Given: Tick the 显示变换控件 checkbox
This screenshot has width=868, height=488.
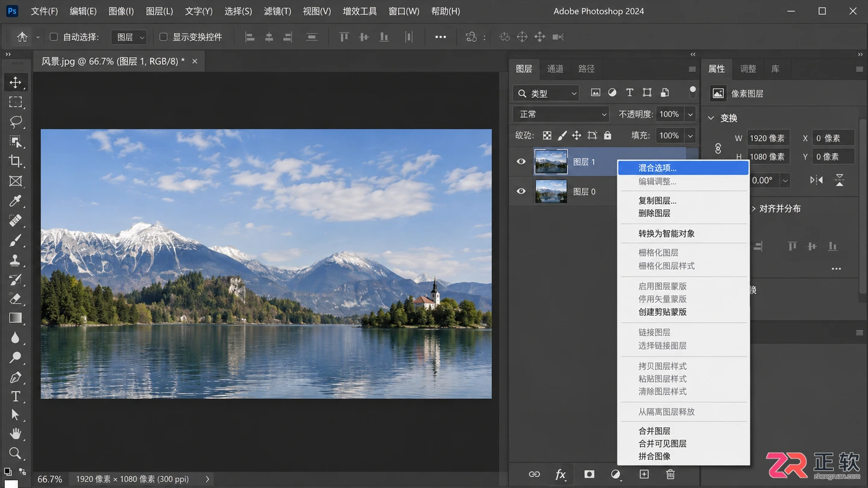Looking at the screenshot, I should pos(163,37).
